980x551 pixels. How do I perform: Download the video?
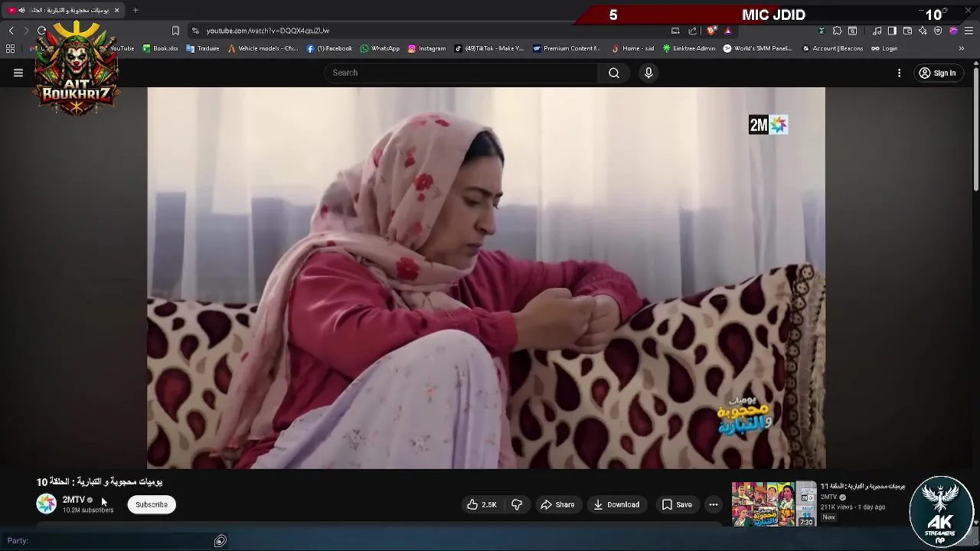(616, 504)
